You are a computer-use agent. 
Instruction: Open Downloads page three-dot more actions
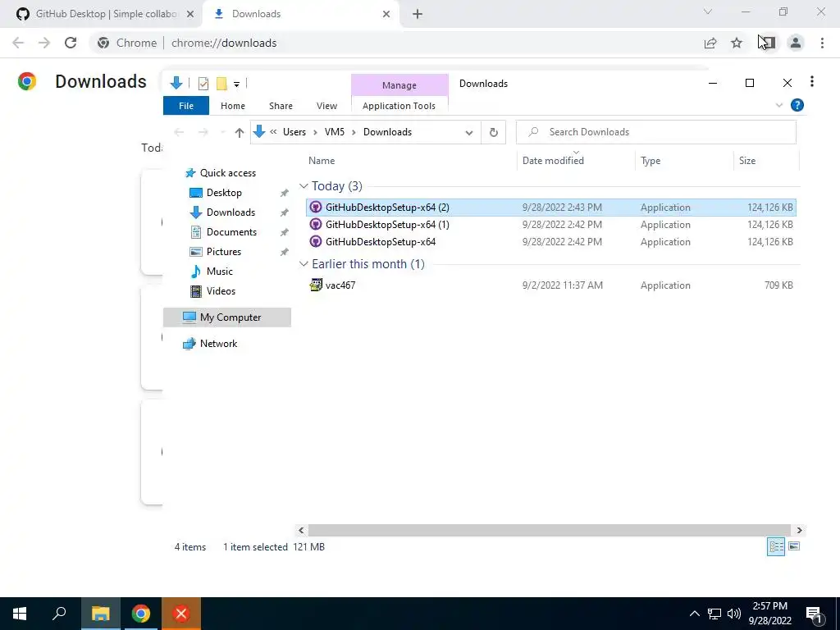coord(812,81)
